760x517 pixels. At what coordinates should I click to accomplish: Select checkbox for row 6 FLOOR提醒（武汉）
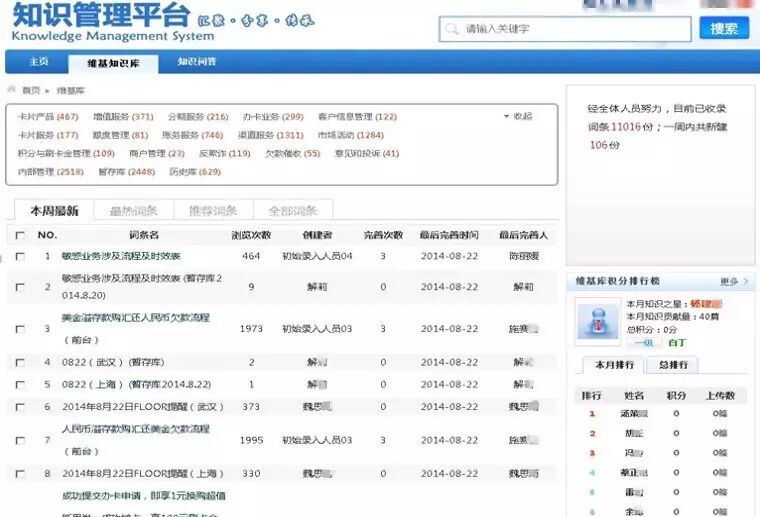(x=20, y=407)
